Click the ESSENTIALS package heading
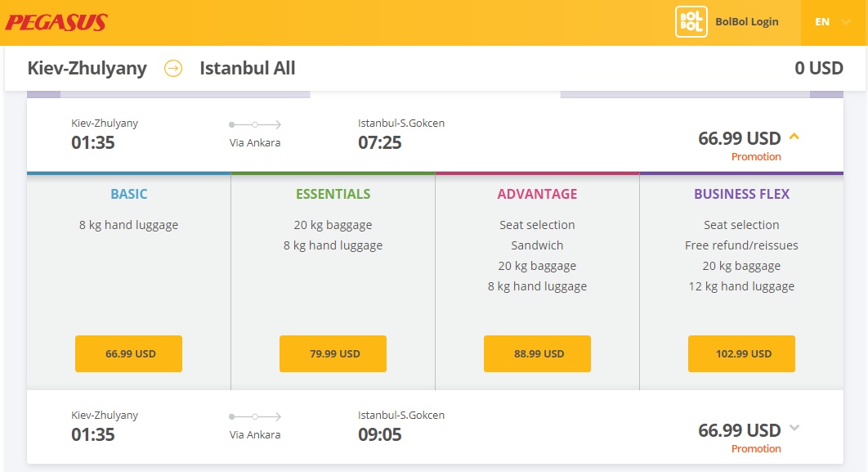The image size is (868, 472). 333,194
